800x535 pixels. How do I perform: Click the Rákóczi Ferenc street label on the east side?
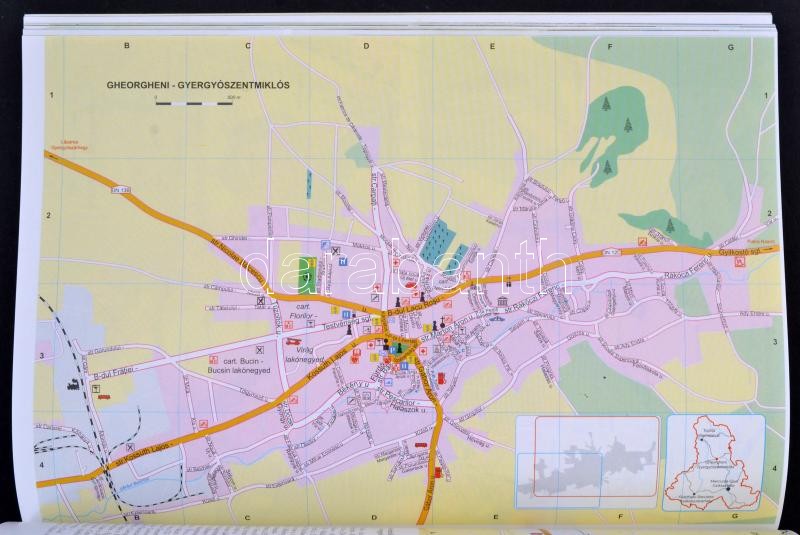(691, 272)
